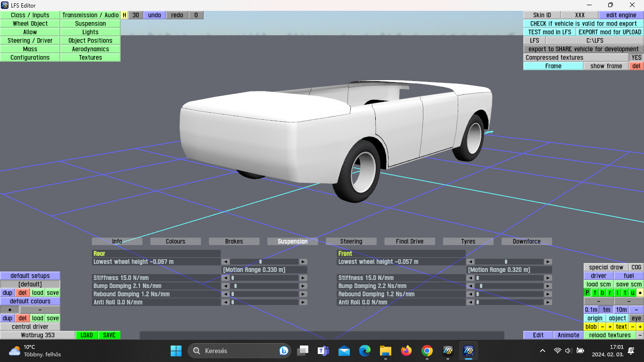Click the green SAVE button beside Watbrug 353
Image resolution: width=644 pixels, height=362 pixels.
click(109, 335)
